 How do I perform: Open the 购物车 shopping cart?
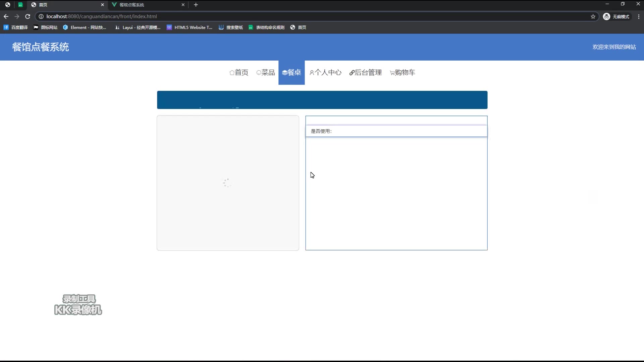click(402, 72)
